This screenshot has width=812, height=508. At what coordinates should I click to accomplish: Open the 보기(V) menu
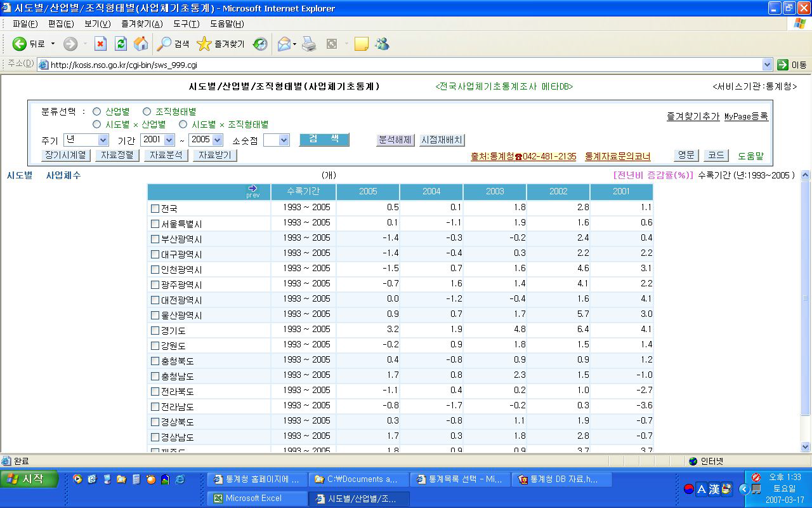click(x=97, y=23)
